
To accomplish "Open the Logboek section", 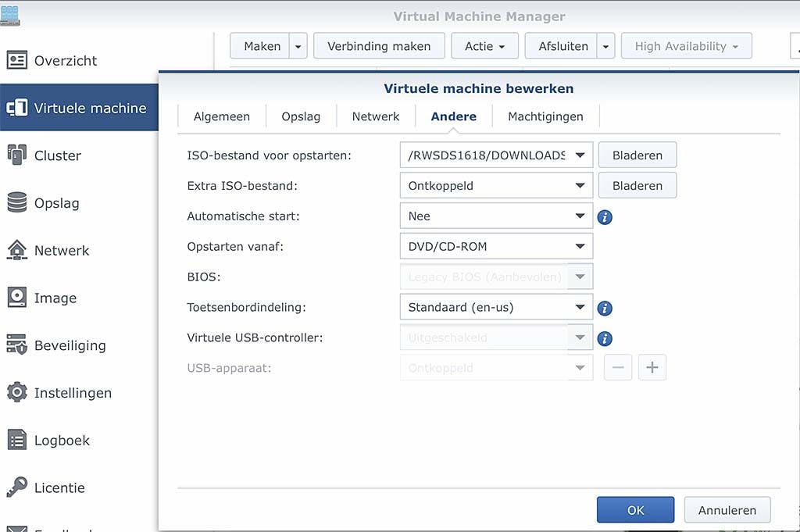I will pyautogui.click(x=61, y=440).
